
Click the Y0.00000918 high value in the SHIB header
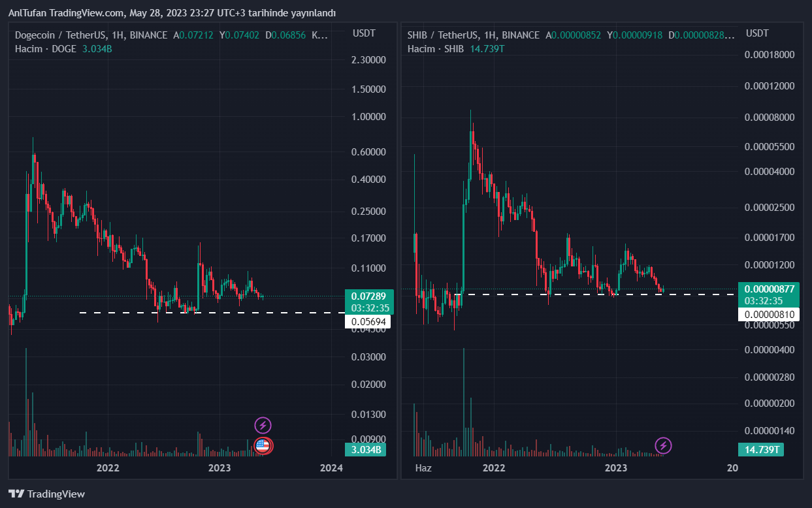[635, 35]
